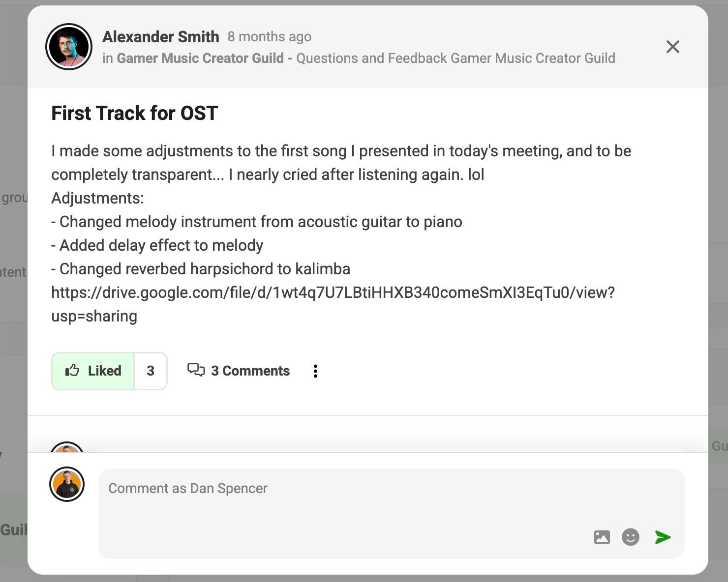Click the 'First Track for OST' post title
Image resolution: width=728 pixels, height=582 pixels.
(134, 113)
